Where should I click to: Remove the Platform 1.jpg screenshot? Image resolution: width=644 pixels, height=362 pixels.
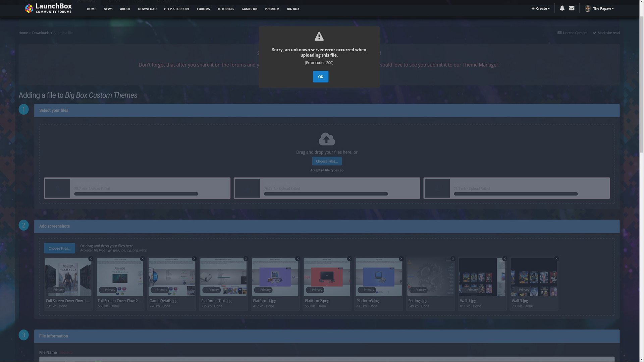click(x=298, y=259)
